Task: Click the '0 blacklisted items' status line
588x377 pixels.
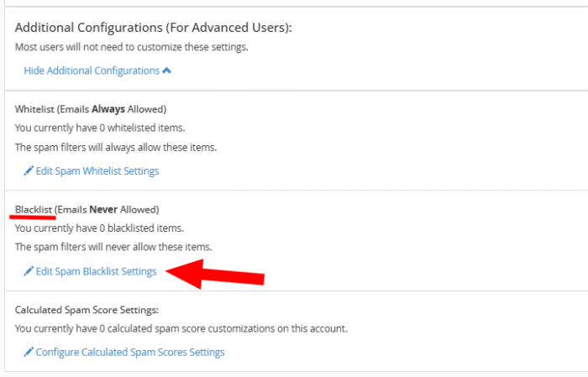Action: (x=99, y=228)
